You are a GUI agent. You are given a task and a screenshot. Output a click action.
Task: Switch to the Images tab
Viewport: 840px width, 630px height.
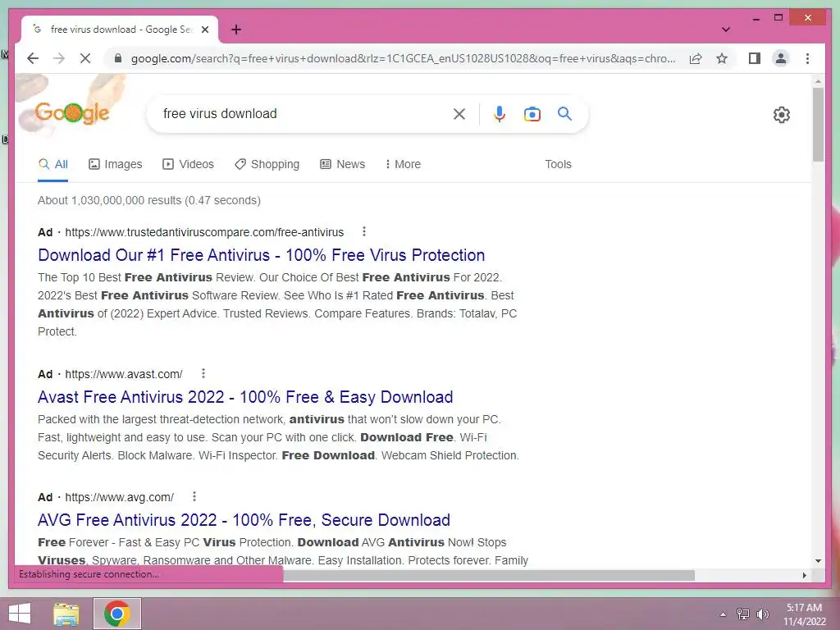click(x=115, y=164)
